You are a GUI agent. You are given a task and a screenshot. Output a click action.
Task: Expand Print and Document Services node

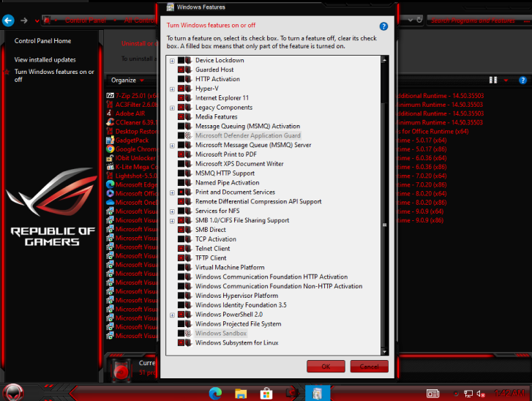tap(172, 192)
